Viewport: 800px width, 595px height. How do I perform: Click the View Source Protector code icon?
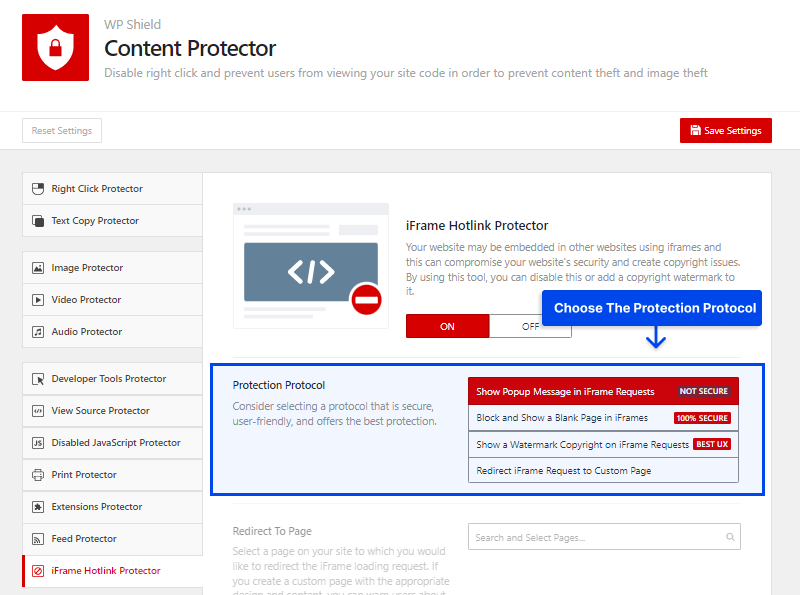(38, 411)
